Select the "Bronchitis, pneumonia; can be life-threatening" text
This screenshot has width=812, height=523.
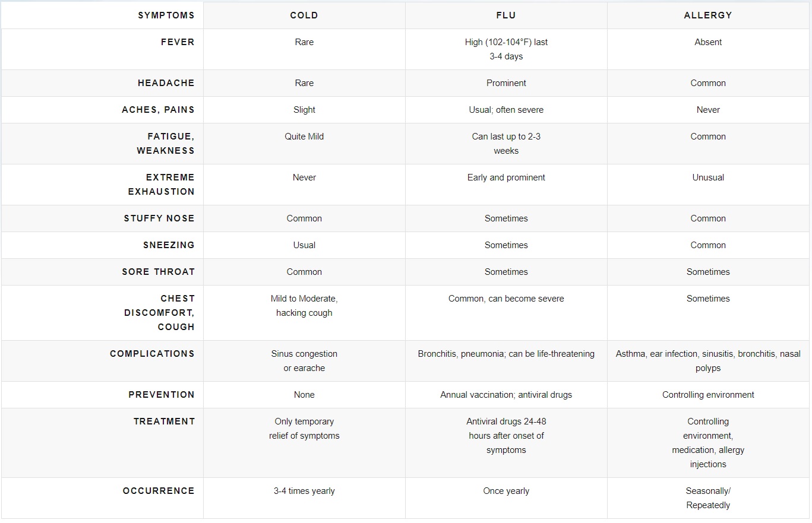pos(506,354)
